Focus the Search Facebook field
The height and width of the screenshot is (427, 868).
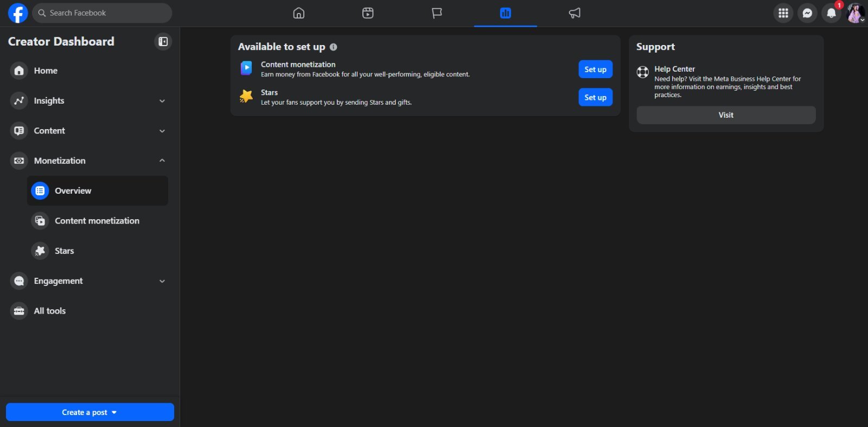(102, 13)
